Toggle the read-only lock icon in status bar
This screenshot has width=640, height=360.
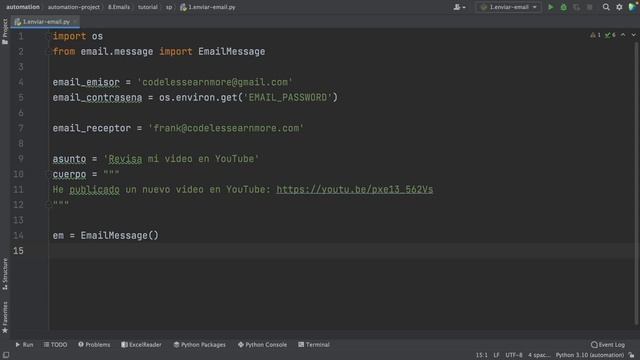pyautogui.click(x=631, y=355)
